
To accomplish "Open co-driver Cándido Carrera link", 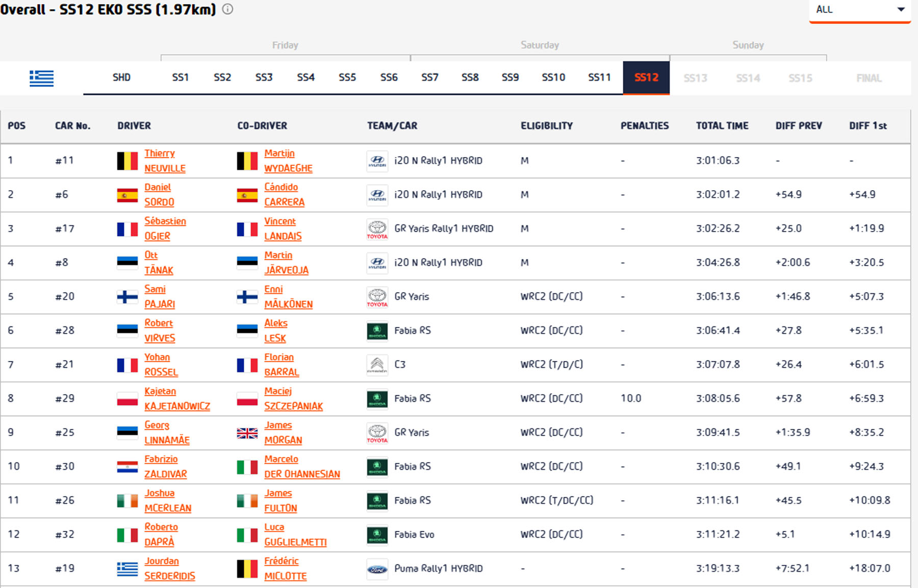I will point(284,195).
